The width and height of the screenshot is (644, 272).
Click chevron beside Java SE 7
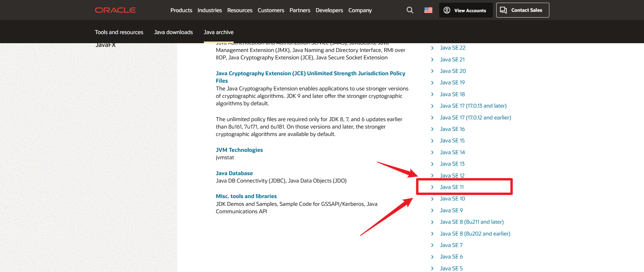point(432,245)
